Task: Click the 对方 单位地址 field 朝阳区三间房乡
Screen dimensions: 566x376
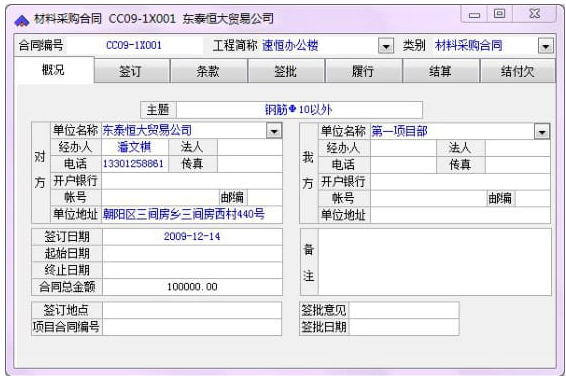Action: [x=192, y=214]
